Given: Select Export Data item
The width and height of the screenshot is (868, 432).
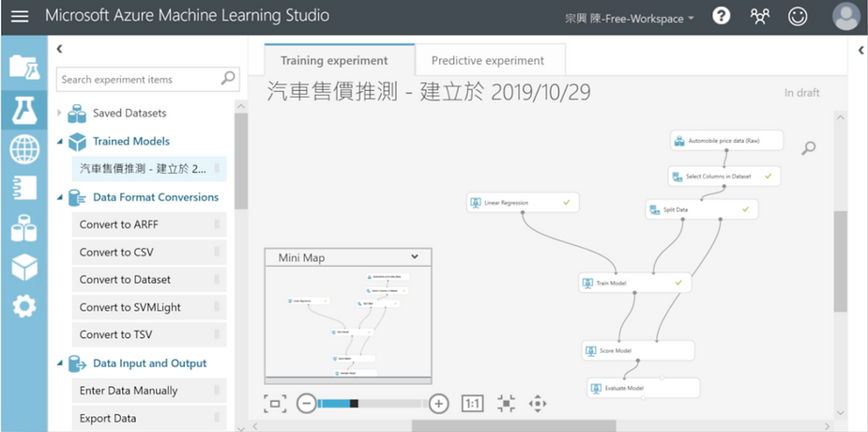Looking at the screenshot, I should (149, 418).
